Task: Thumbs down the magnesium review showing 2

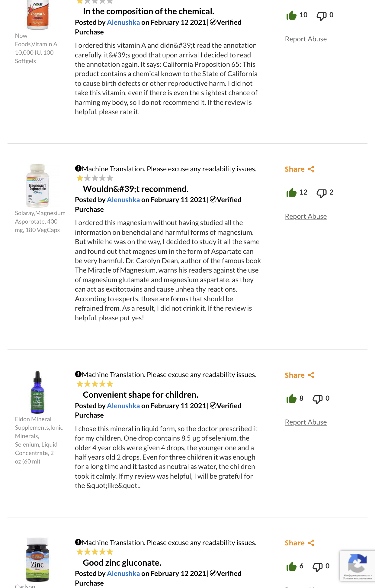Action: pyautogui.click(x=322, y=193)
